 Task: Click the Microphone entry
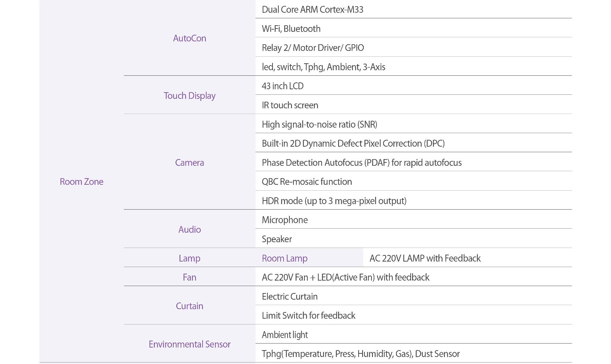pos(285,220)
